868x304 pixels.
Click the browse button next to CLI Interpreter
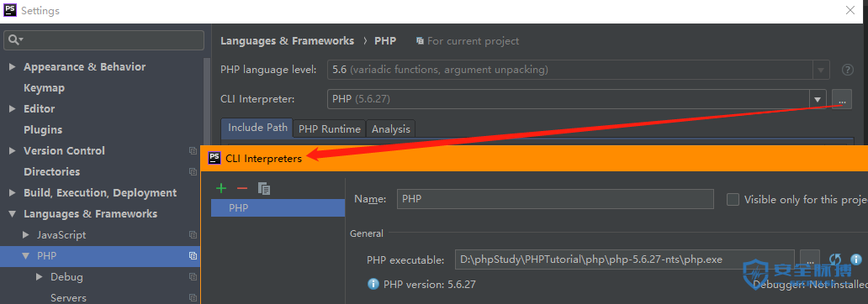(x=841, y=100)
